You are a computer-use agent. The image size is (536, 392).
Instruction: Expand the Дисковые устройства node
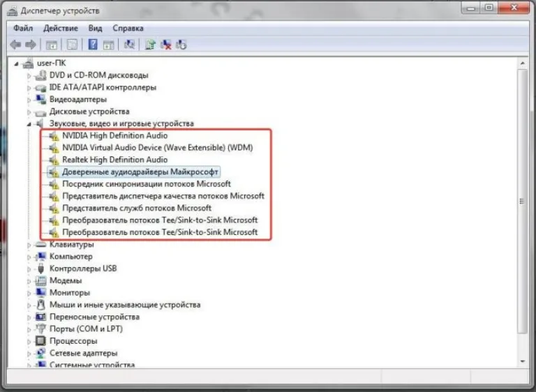click(29, 112)
